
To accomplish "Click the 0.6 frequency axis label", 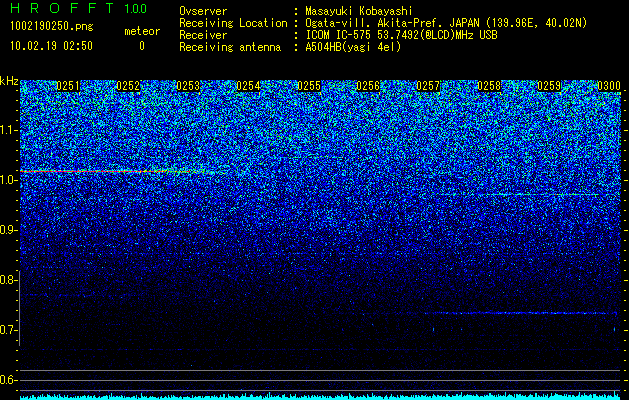I will coord(8,380).
